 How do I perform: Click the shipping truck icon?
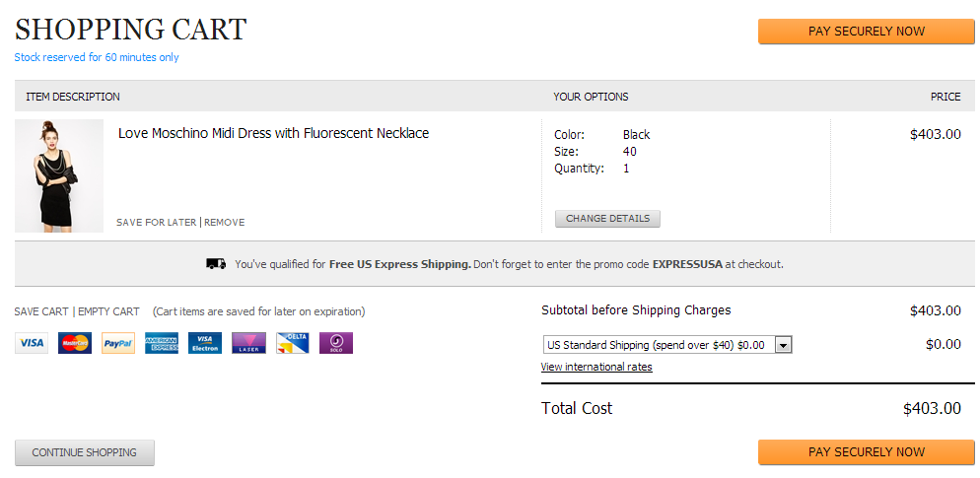[216, 264]
